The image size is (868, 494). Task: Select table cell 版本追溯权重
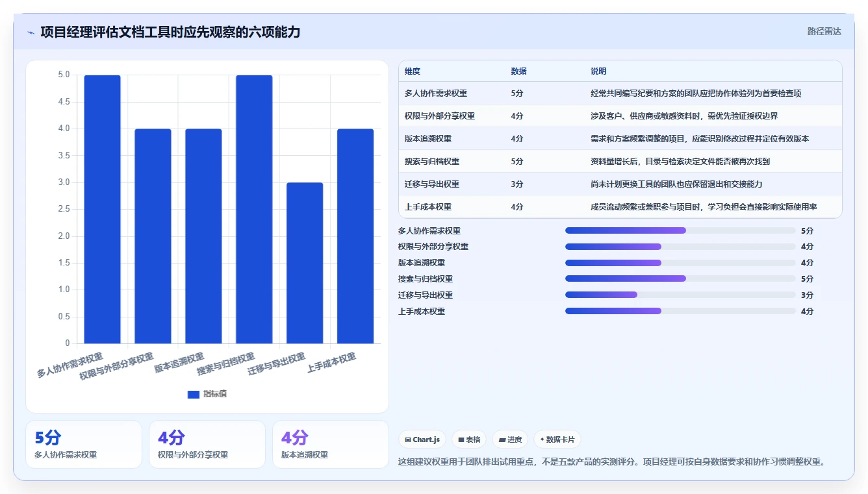tap(428, 139)
